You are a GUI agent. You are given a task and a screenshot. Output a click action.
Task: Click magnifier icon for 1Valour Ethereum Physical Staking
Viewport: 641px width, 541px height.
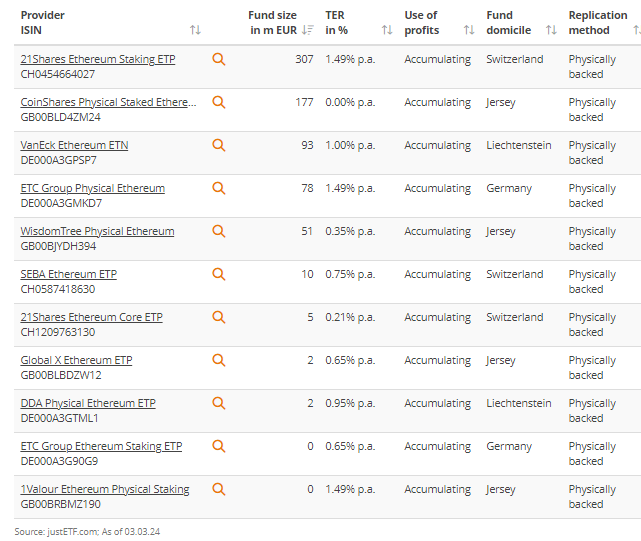click(219, 489)
